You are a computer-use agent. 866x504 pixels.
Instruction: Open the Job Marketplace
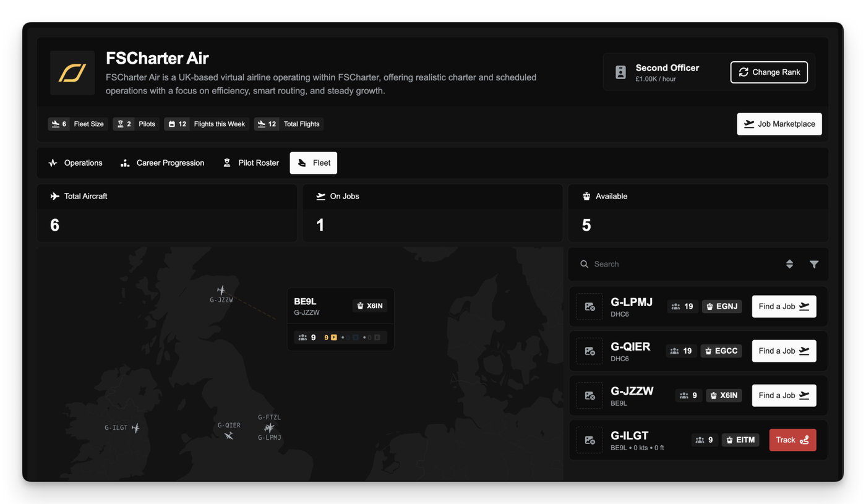coord(779,124)
